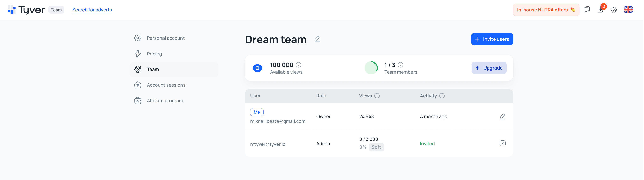This screenshot has width=644, height=180.
Task: Click the Upgrade button
Action: click(x=489, y=68)
